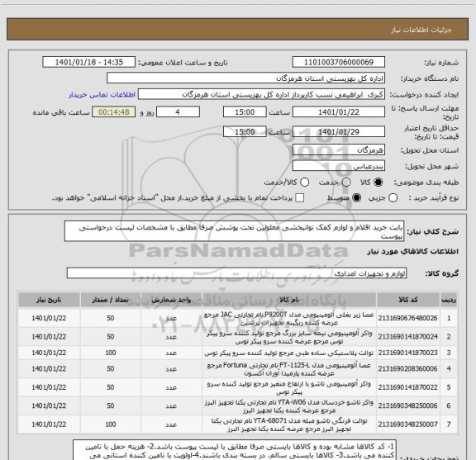The width and height of the screenshot is (476, 460).
Task: Click need date 1401/01/22 in row 5
Action: [49, 387]
